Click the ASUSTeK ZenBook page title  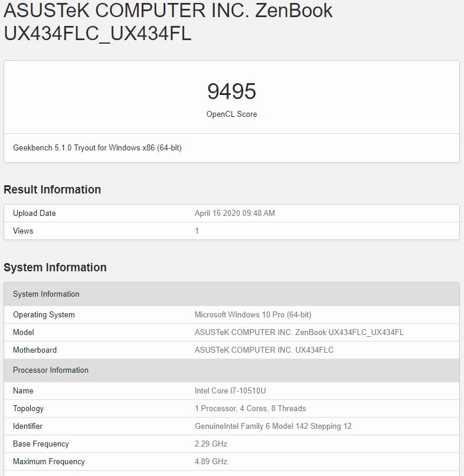(168, 21)
